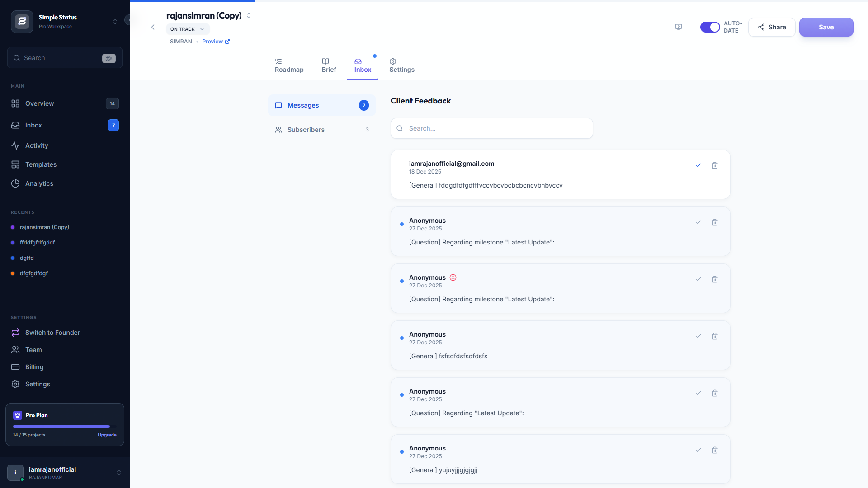This screenshot has width=868, height=488.
Task: Click the trash icon on the yujuyjjjgjgjgjj message
Action: [715, 450]
